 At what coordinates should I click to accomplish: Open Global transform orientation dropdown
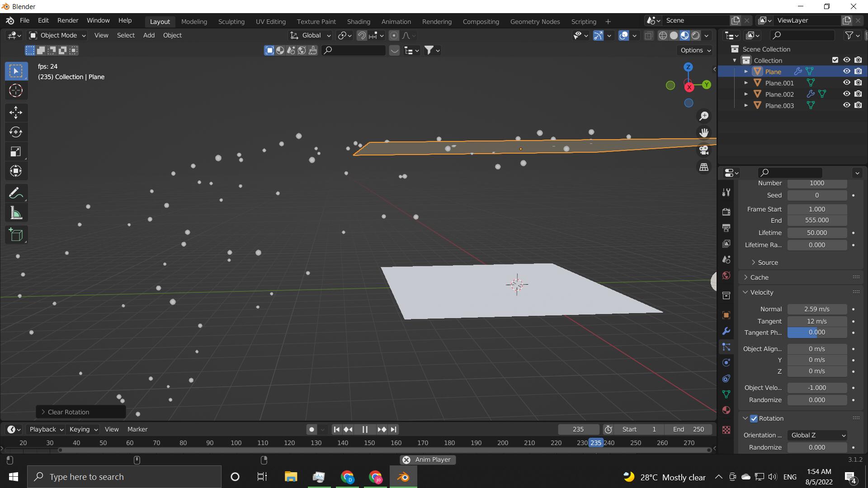pyautogui.click(x=311, y=36)
